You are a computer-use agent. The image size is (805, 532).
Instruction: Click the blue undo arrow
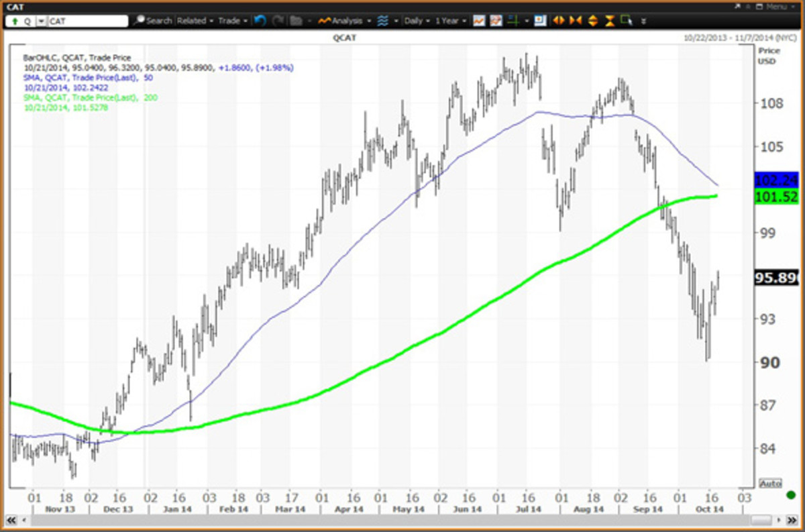[x=261, y=21]
